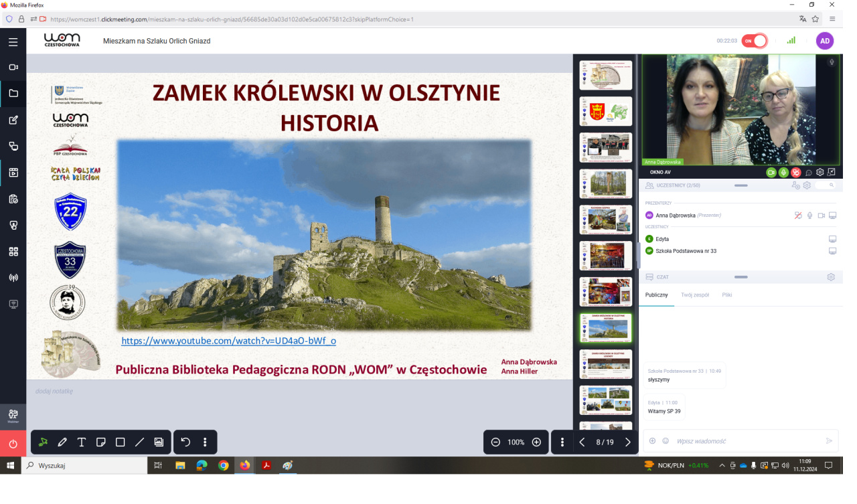Screen dimensions: 857x504
Task: Open the Pliki tab in chat
Action: point(727,295)
